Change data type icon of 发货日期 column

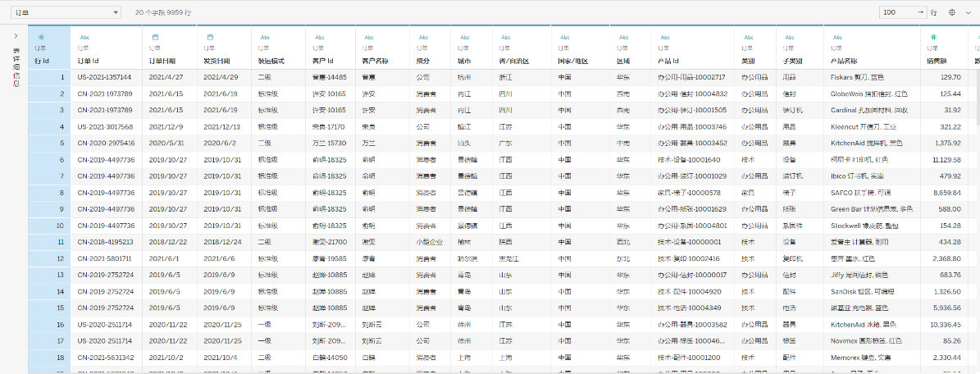(x=210, y=38)
